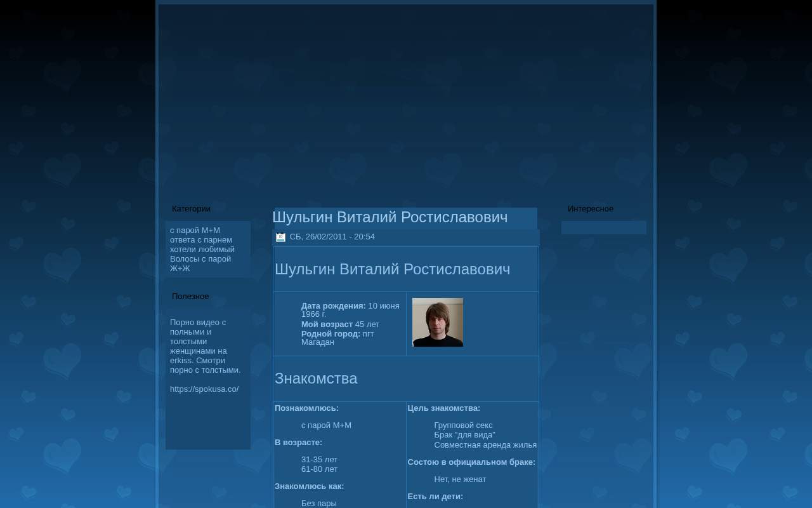Open the с парой М+М category link
Image resolution: width=812 pixels, height=508 pixels.
195,231
